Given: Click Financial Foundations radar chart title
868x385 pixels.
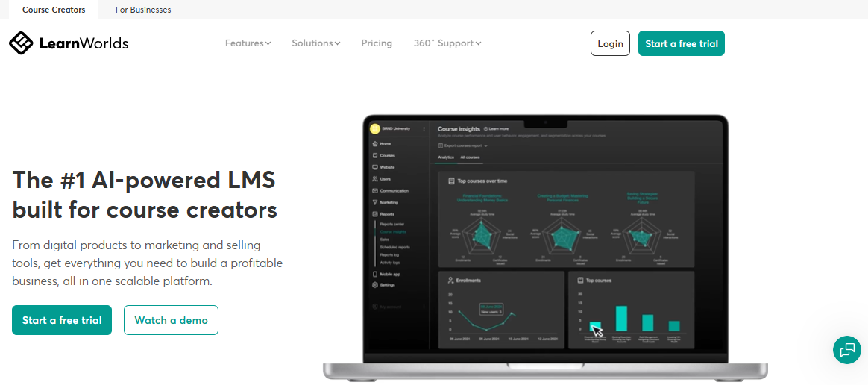Looking at the screenshot, I should (481, 198).
